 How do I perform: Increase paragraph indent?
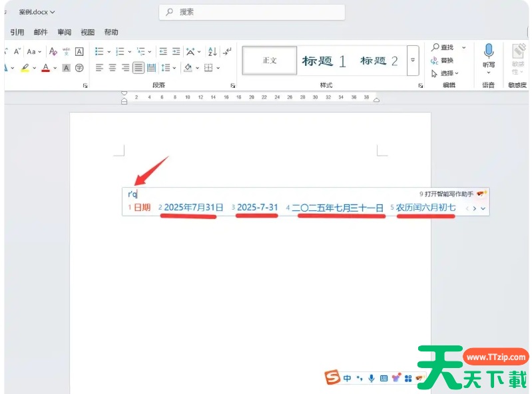tap(176, 51)
